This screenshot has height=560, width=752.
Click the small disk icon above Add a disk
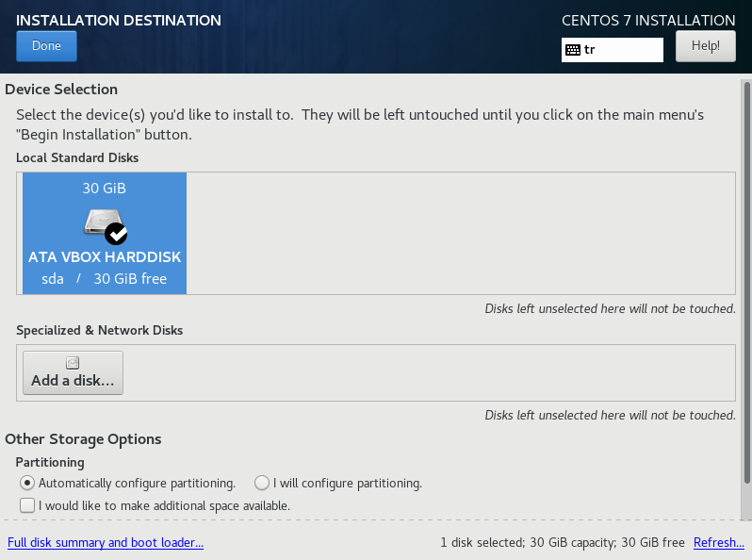click(73, 363)
